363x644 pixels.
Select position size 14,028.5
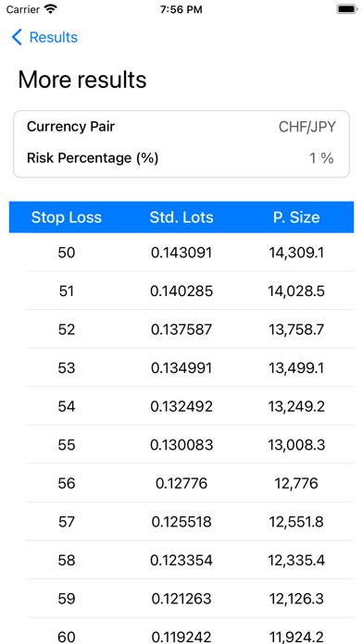point(296,291)
